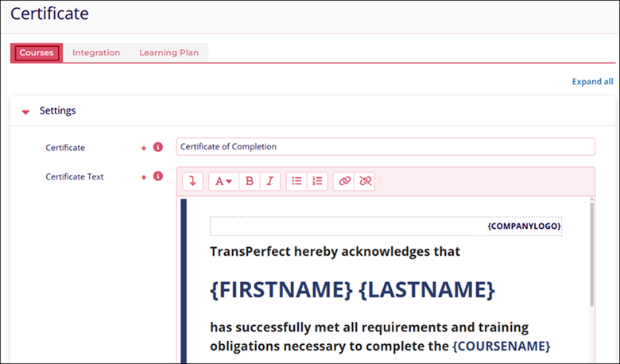Toggle bold formatting in the editor

click(250, 181)
